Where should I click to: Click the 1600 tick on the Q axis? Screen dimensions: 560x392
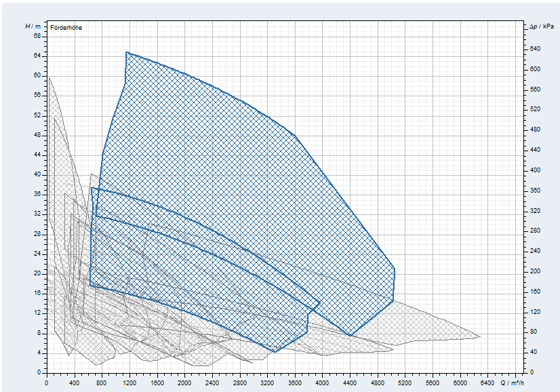pos(157,383)
